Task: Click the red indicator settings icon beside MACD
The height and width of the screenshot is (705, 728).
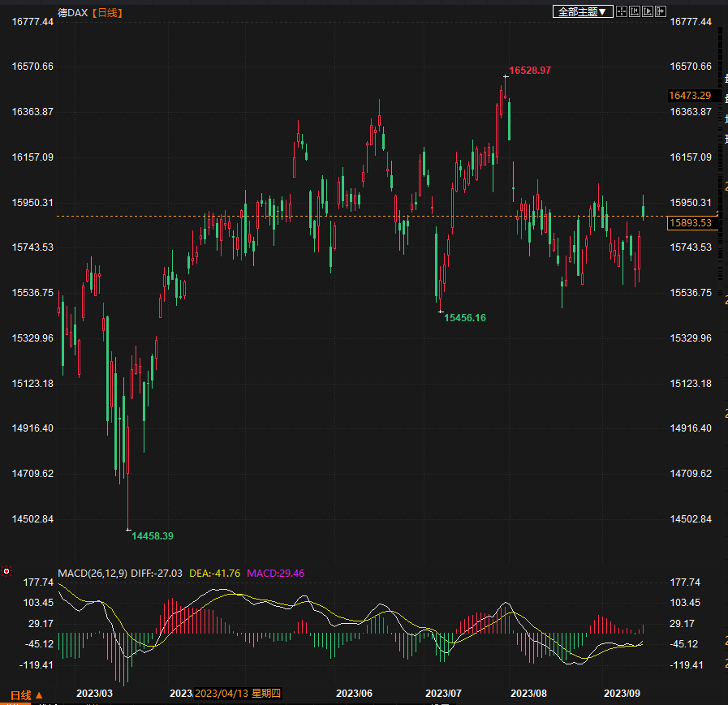Action: click(x=6, y=572)
